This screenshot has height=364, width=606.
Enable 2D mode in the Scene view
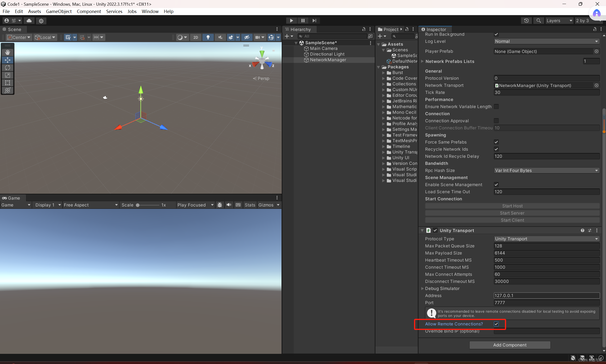(196, 37)
